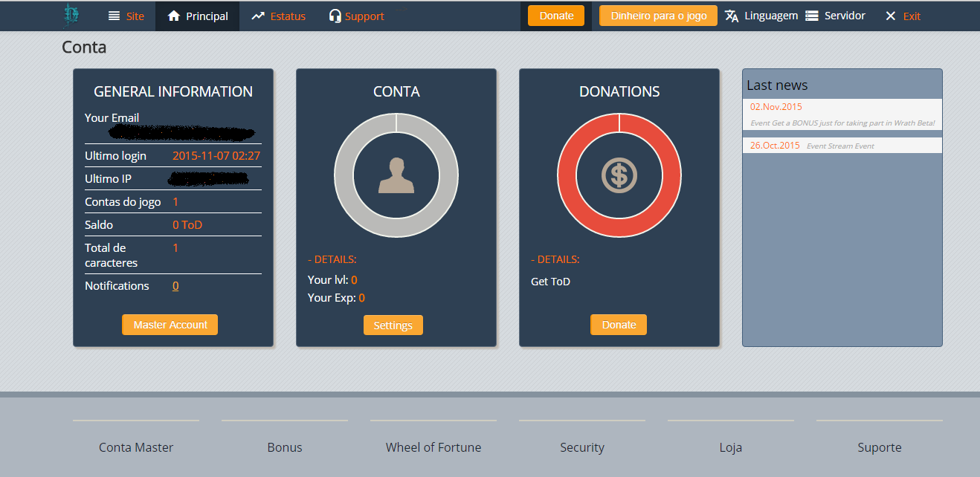Image resolution: width=980 pixels, height=477 pixels.
Task: Click the home icon beside Principal
Action: (x=174, y=16)
